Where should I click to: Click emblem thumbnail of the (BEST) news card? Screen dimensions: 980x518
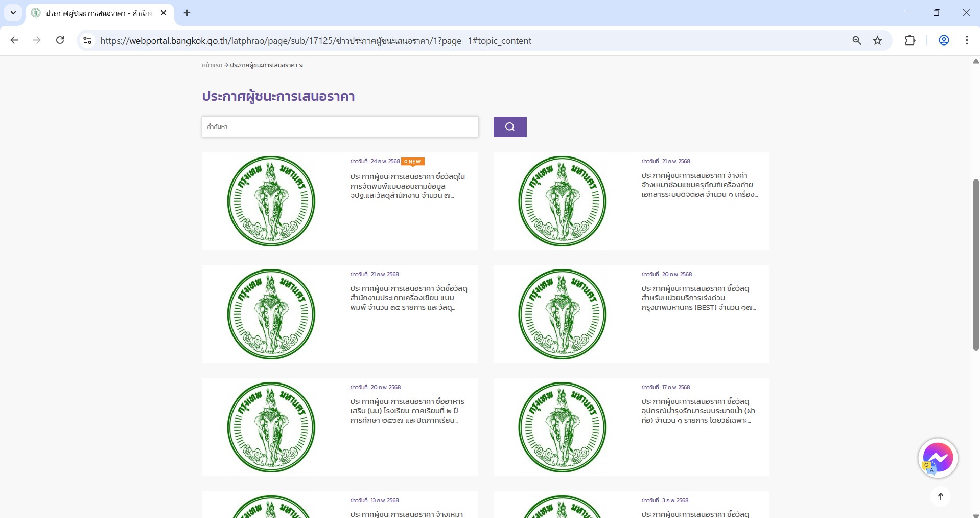tap(562, 314)
